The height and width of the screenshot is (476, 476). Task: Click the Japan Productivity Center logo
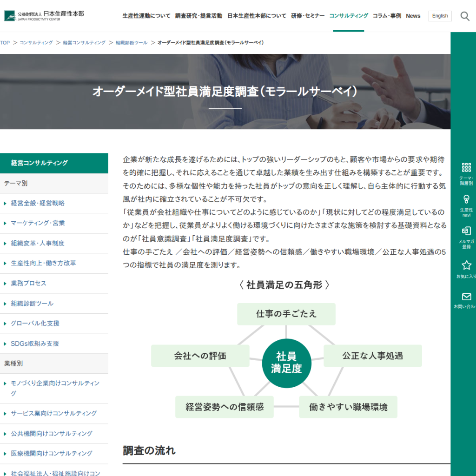click(44, 16)
